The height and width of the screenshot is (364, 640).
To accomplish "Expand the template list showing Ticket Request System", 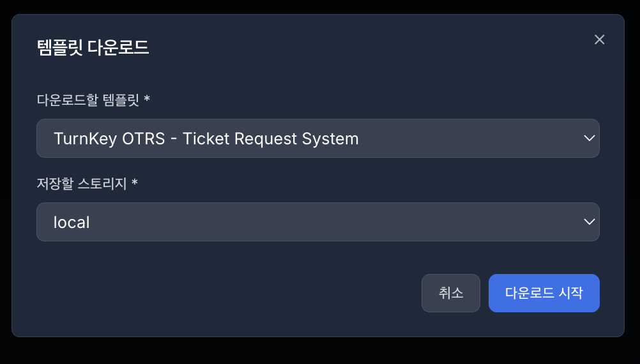I will [x=317, y=138].
